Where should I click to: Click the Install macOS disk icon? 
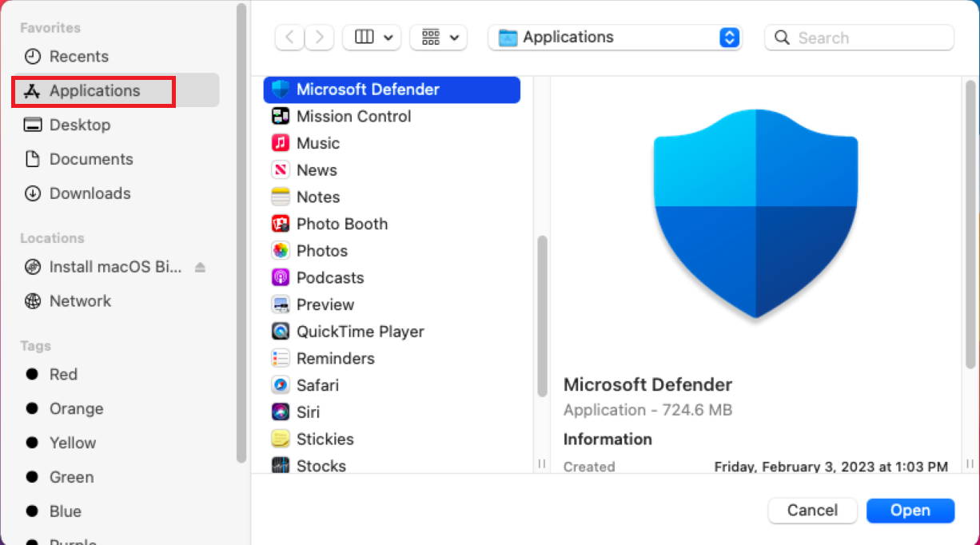point(32,267)
